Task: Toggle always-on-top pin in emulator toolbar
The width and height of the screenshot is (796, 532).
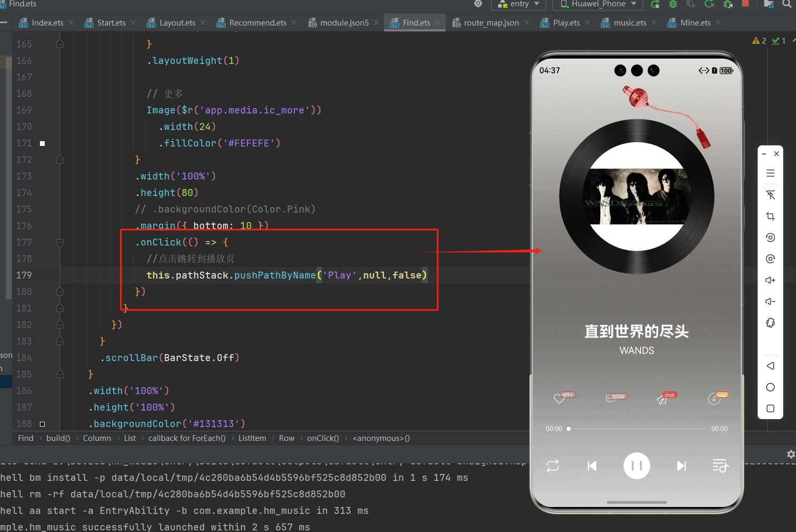Action: 770,195
